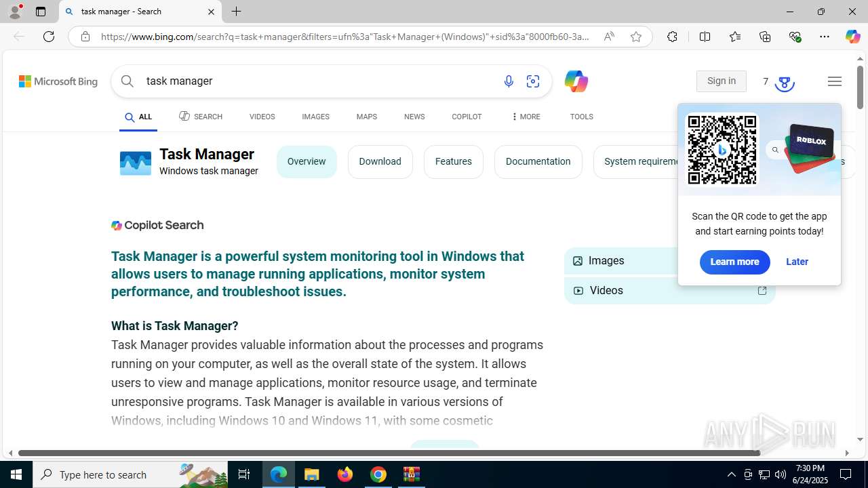868x488 pixels.
Task: Open the volume control icon
Action: pos(781,474)
